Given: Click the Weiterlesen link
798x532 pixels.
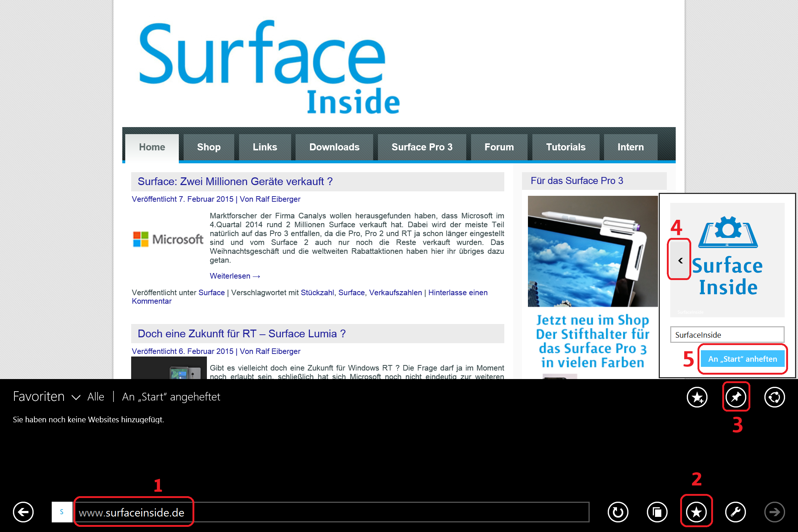Looking at the screenshot, I should [x=235, y=276].
